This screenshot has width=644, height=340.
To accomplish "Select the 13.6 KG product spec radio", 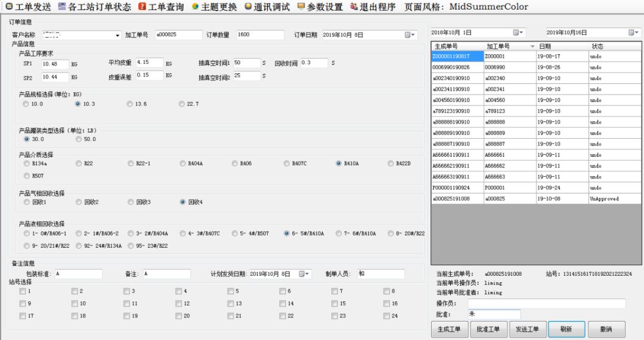I will pos(129,104).
